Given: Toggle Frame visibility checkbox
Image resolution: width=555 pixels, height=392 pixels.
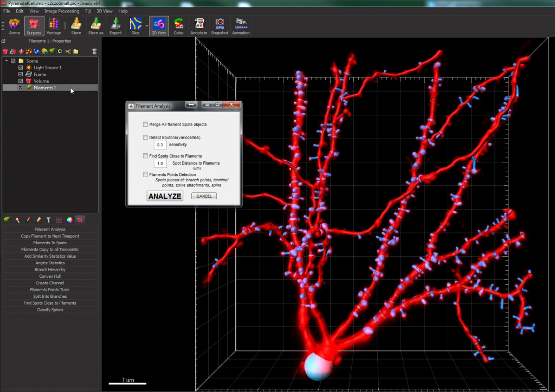Looking at the screenshot, I should (x=21, y=74).
